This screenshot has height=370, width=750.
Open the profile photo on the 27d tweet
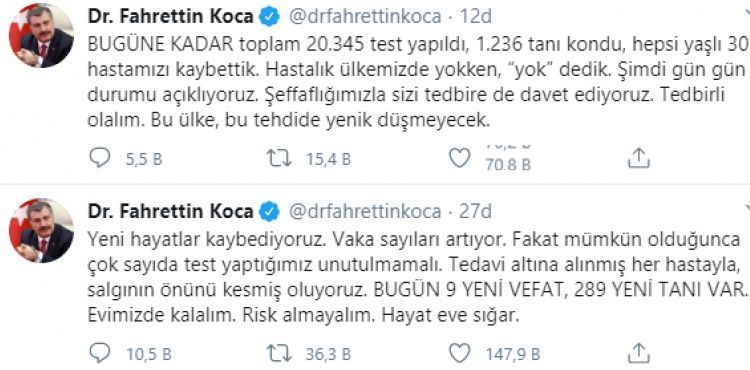click(41, 230)
